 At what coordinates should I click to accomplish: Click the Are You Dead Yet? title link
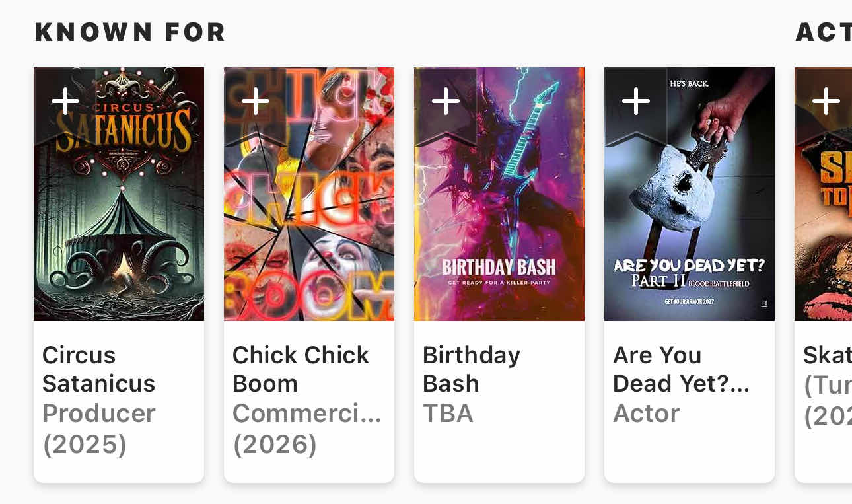tap(680, 369)
